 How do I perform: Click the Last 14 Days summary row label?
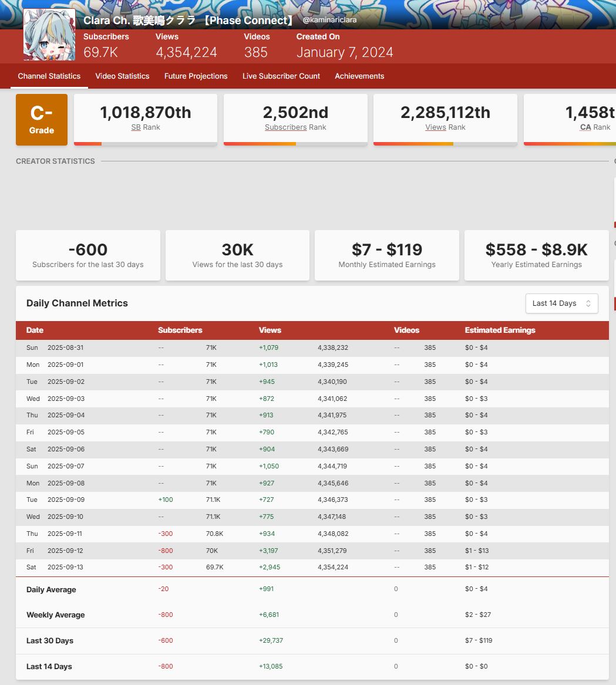click(x=49, y=667)
